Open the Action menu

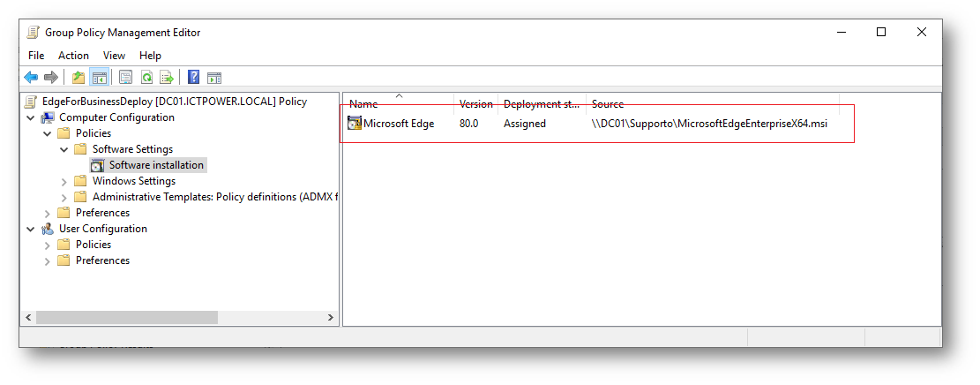[74, 56]
